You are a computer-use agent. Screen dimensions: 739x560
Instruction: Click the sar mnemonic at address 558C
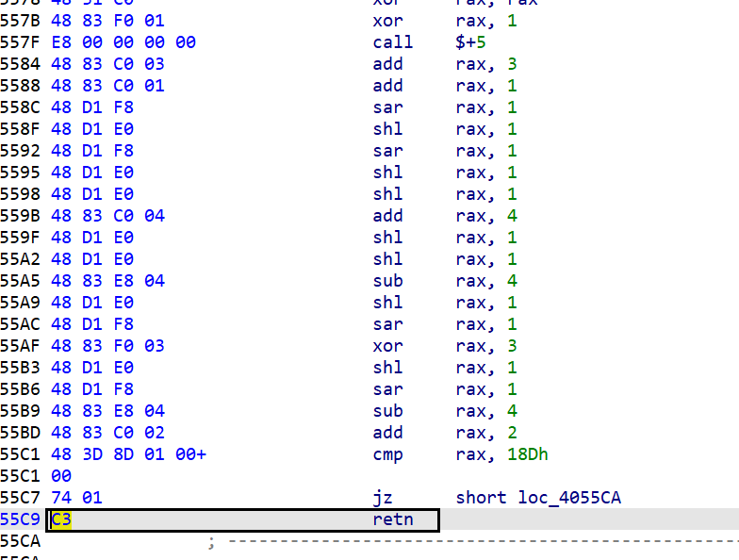[388, 107]
